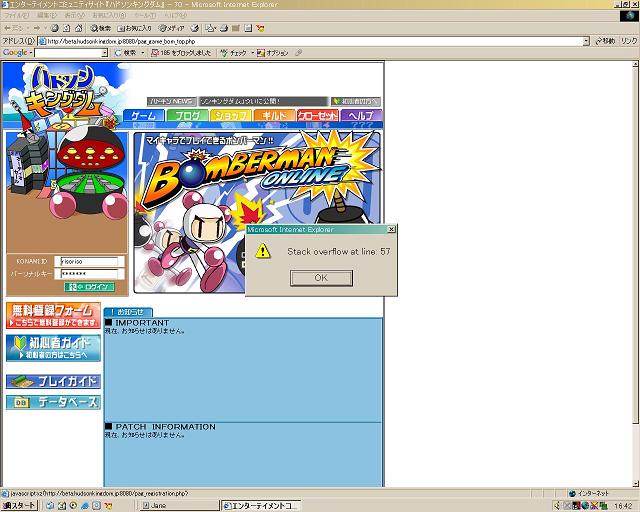640x512 pixels.
Task: Open the Beginner's Guide (初心者ガイド) banner
Action: pos(53,348)
